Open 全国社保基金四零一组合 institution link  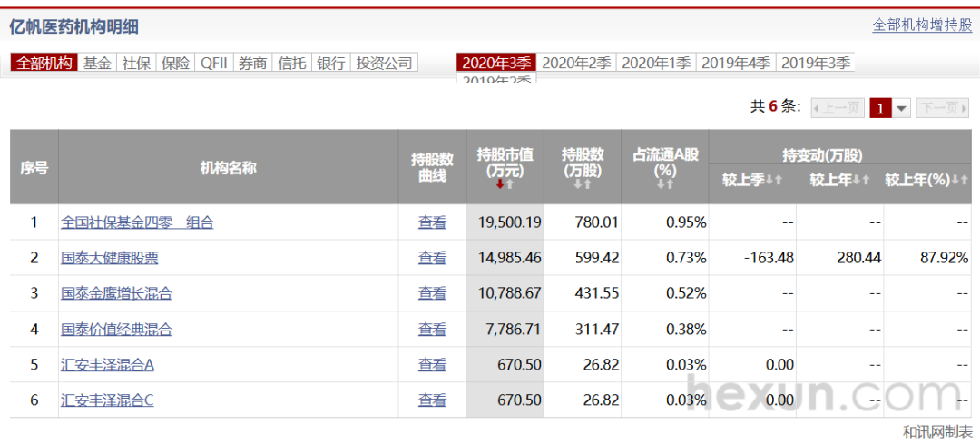(138, 222)
